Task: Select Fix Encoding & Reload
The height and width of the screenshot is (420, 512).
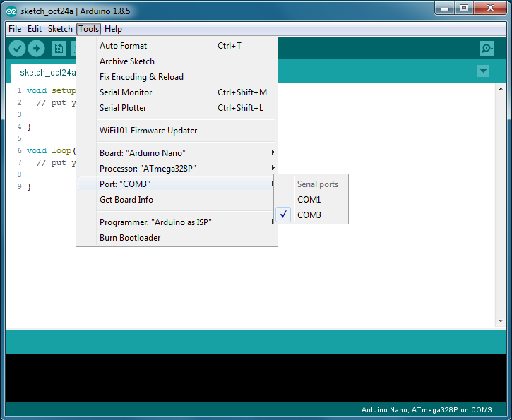Action: 177,77
